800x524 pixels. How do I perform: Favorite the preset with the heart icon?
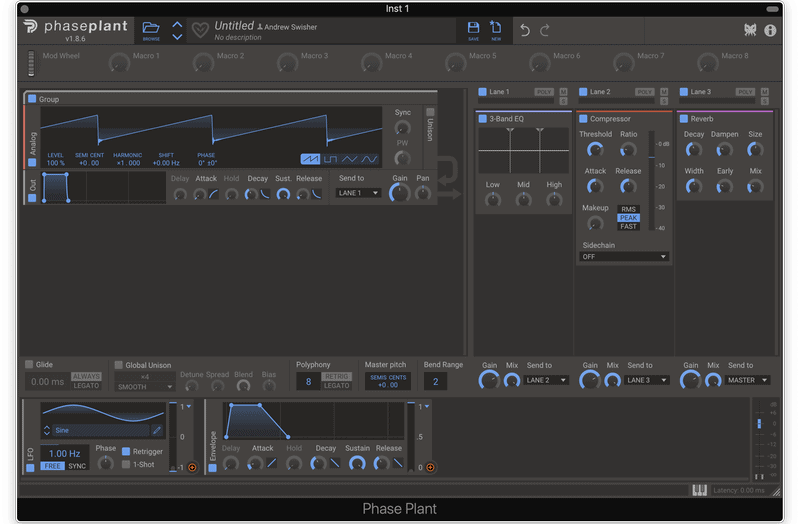200,31
